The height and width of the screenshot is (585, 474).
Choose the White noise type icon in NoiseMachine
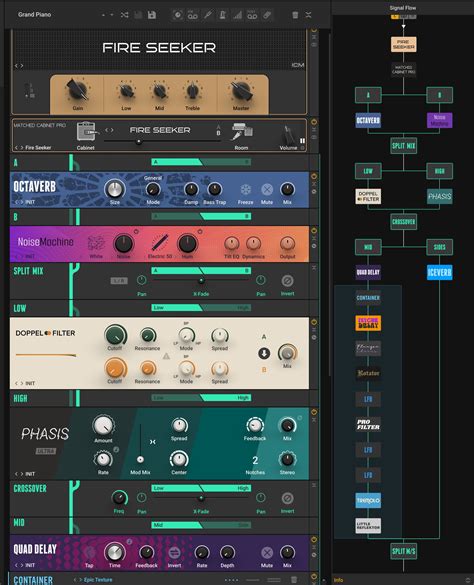[96, 243]
